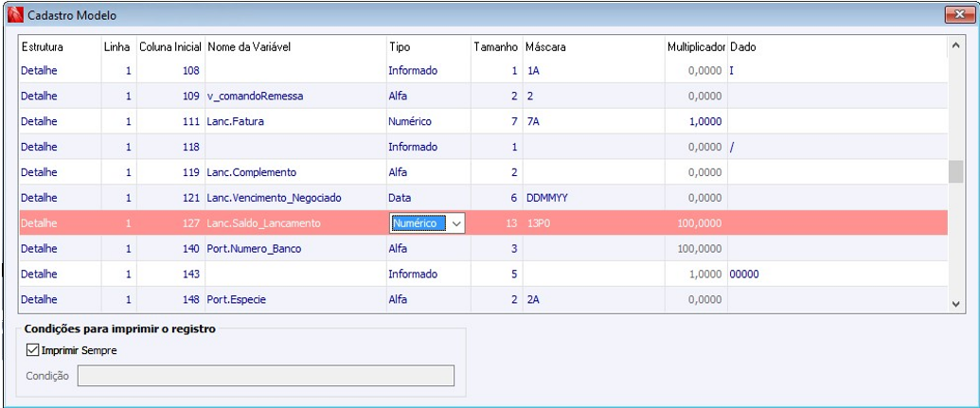Click the Condição input field
Screen dimensions: 980x408
[266, 376]
